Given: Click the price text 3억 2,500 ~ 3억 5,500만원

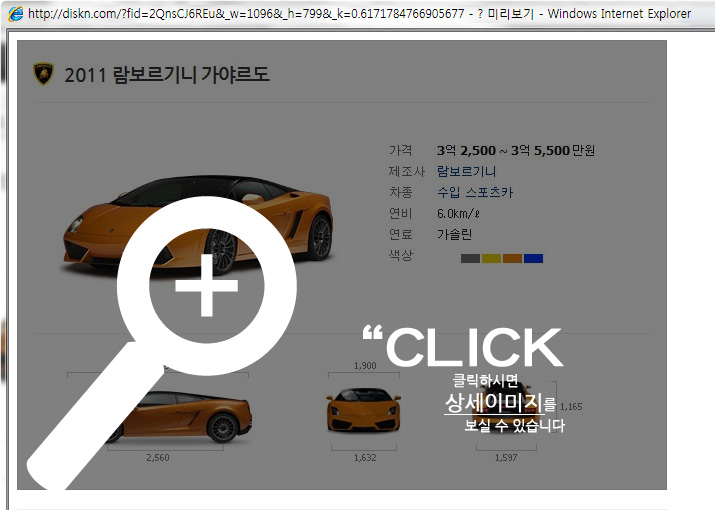Looking at the screenshot, I should [x=516, y=150].
